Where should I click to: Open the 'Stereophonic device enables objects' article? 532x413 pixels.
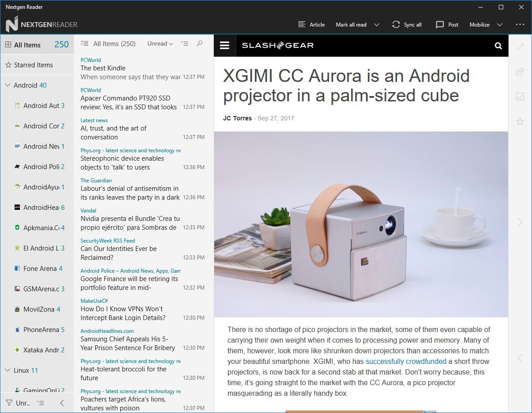(x=143, y=159)
